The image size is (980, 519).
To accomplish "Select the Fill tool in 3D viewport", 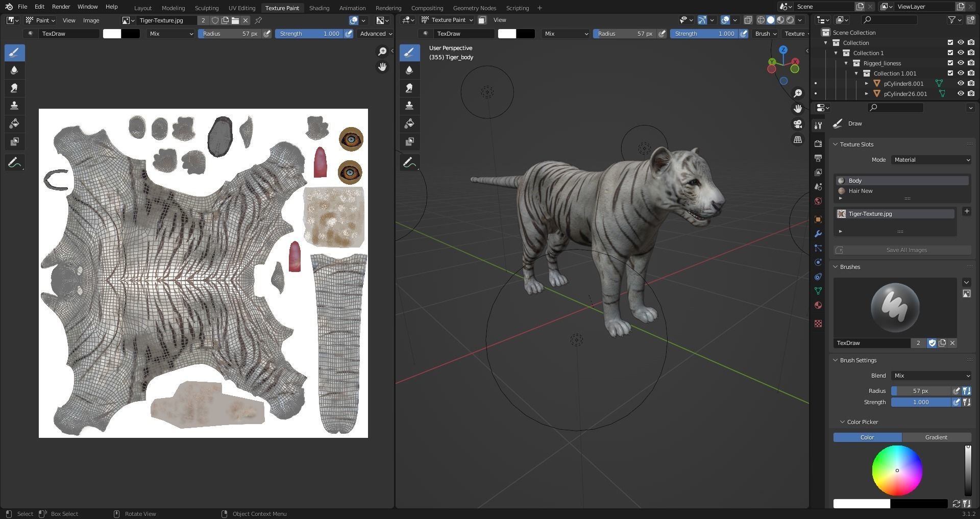I will (x=409, y=123).
